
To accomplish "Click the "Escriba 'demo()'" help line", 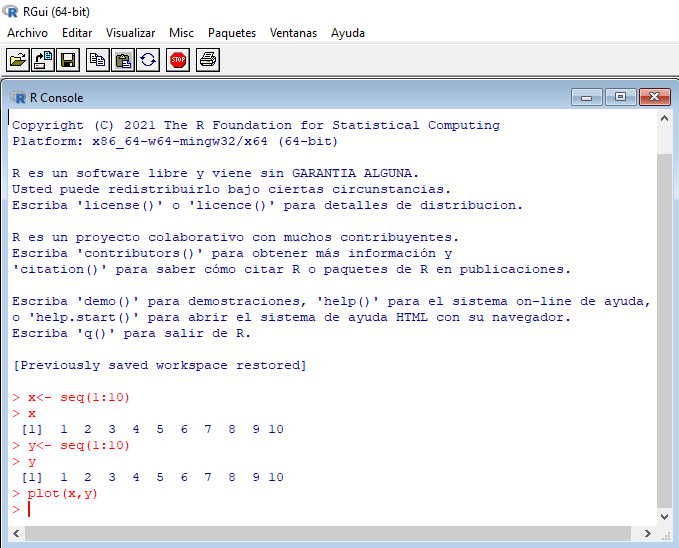I will click(331, 301).
